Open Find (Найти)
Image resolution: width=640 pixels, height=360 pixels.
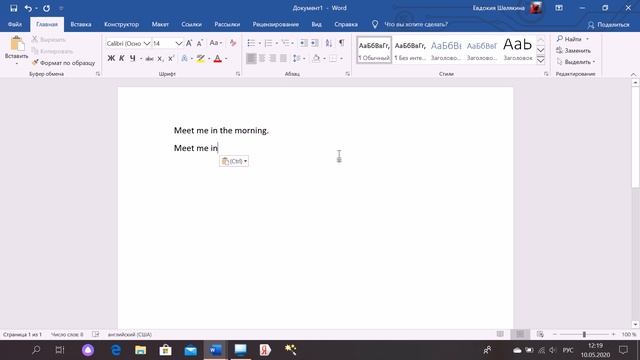click(x=569, y=39)
